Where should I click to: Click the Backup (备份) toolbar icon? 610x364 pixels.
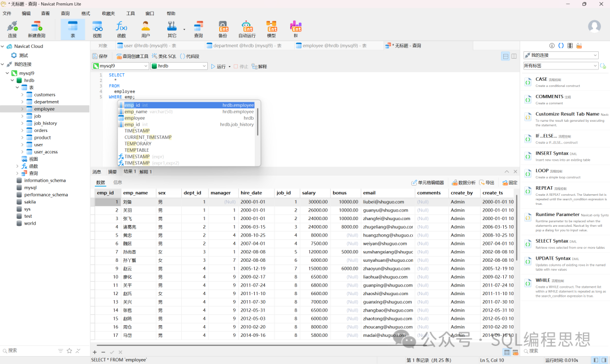[223, 27]
